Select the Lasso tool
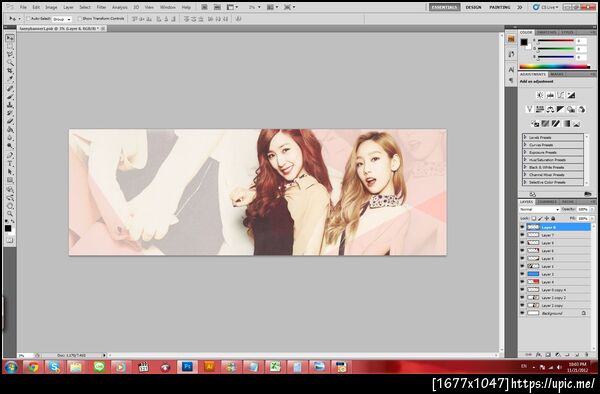This screenshot has width=600, height=394. [x=10, y=54]
